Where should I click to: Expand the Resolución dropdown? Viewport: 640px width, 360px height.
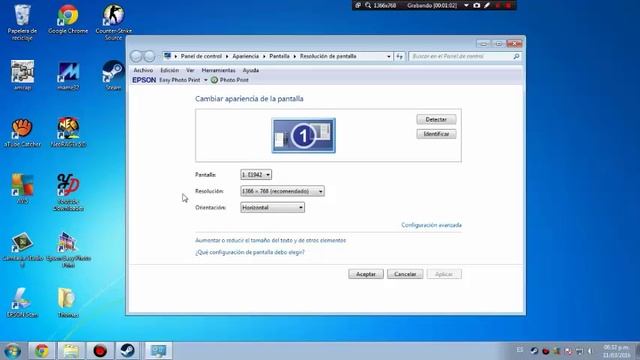pos(282,191)
